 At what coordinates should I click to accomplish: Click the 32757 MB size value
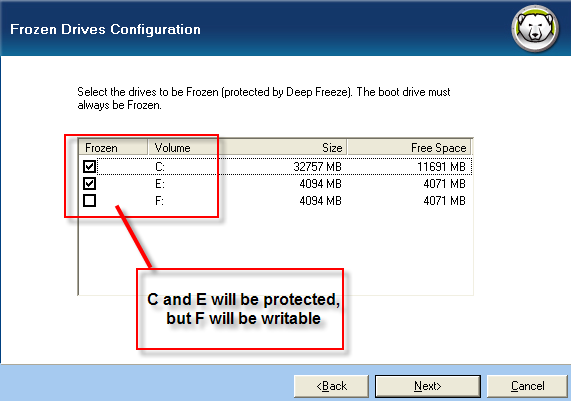(318, 167)
